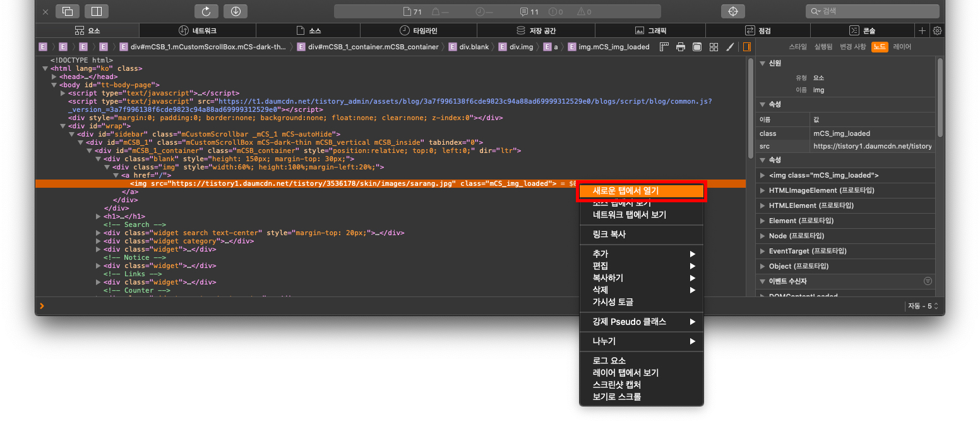Click the weight size indicator in dashboard
Screen dimensions: 980x421
click(x=440, y=11)
